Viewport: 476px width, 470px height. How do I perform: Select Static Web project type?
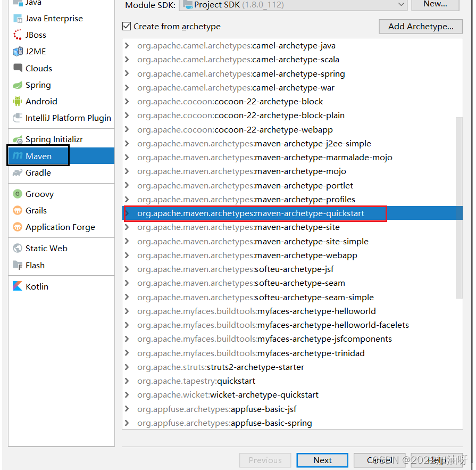coord(61,248)
